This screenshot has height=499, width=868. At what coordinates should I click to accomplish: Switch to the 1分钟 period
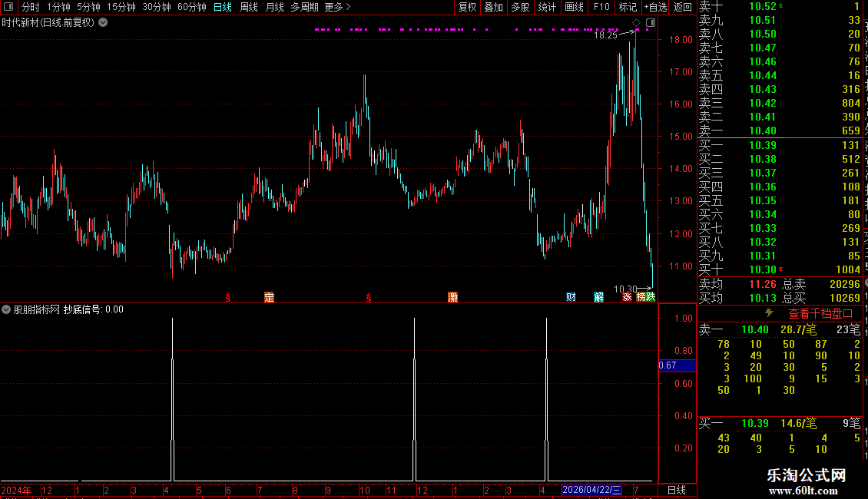tap(58, 7)
